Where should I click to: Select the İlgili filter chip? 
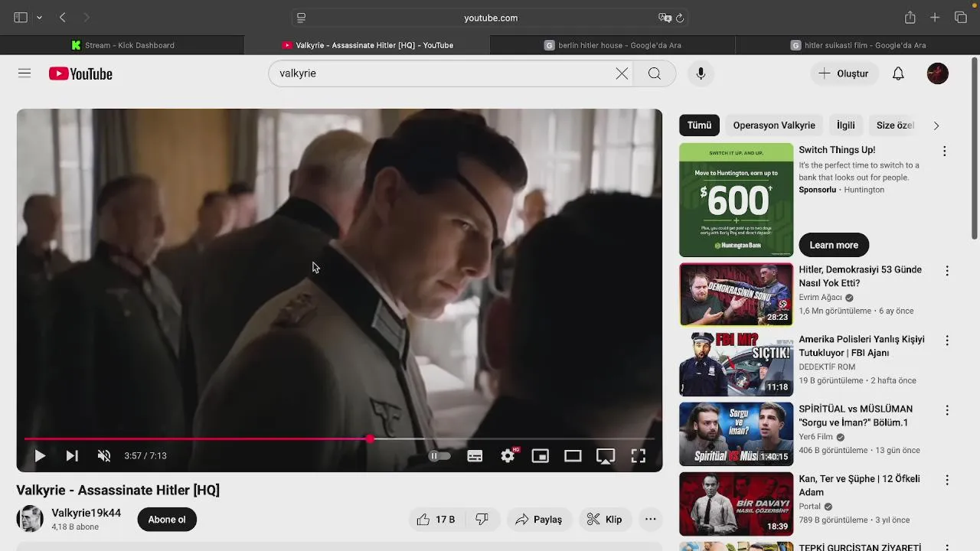(x=846, y=126)
